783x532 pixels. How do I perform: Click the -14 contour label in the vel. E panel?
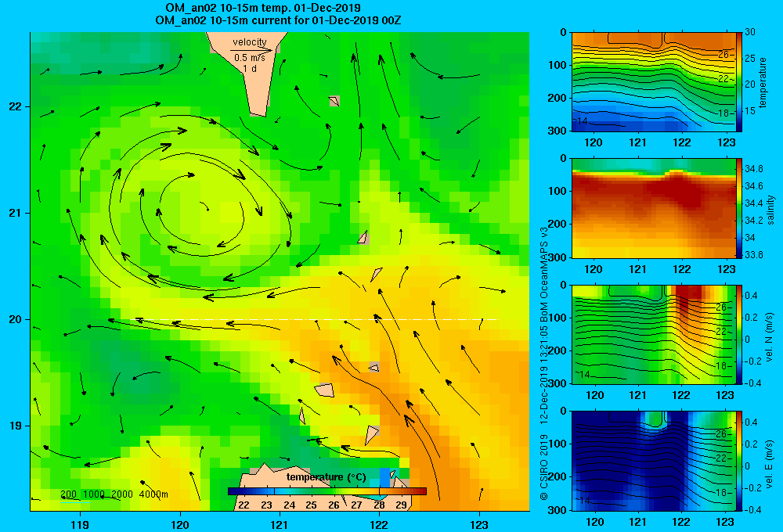(x=583, y=500)
